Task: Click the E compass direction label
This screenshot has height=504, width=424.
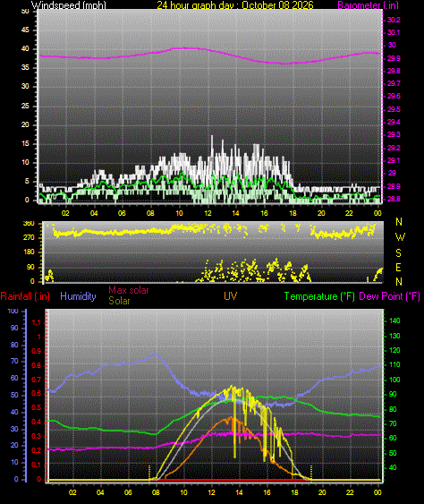Action: [398, 268]
